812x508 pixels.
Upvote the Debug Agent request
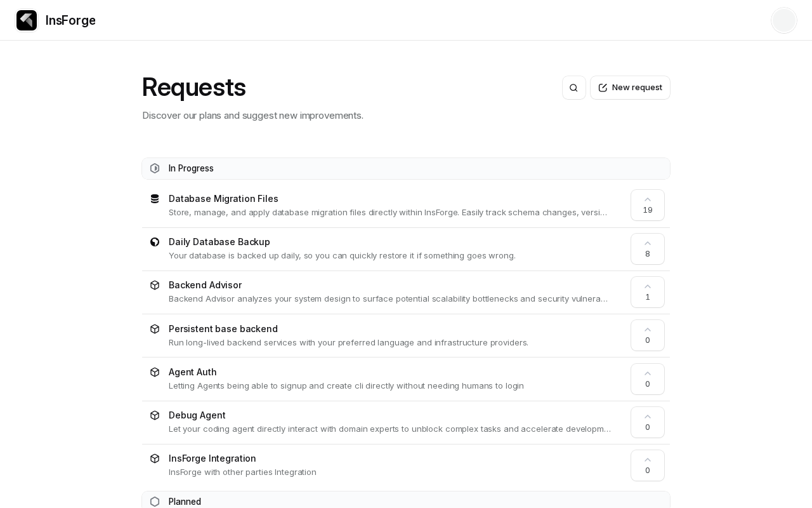[x=647, y=422]
